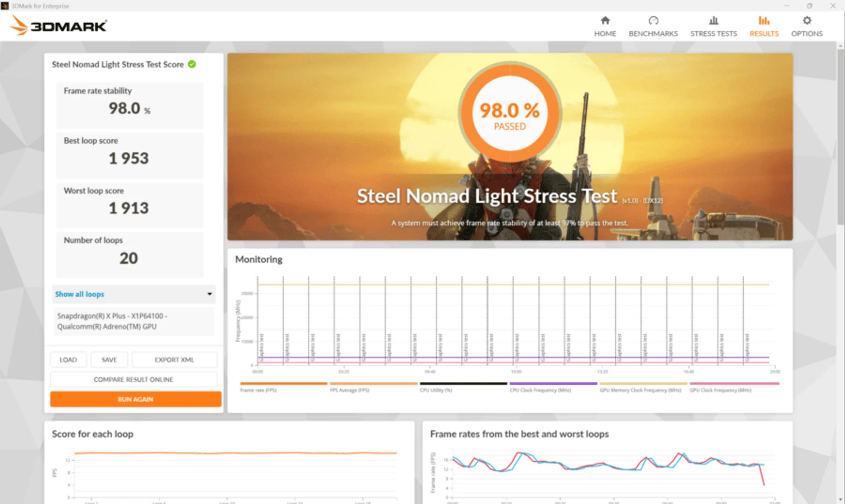
Task: Toggle CPU Clock Frequency legend series
Action: (x=540, y=390)
